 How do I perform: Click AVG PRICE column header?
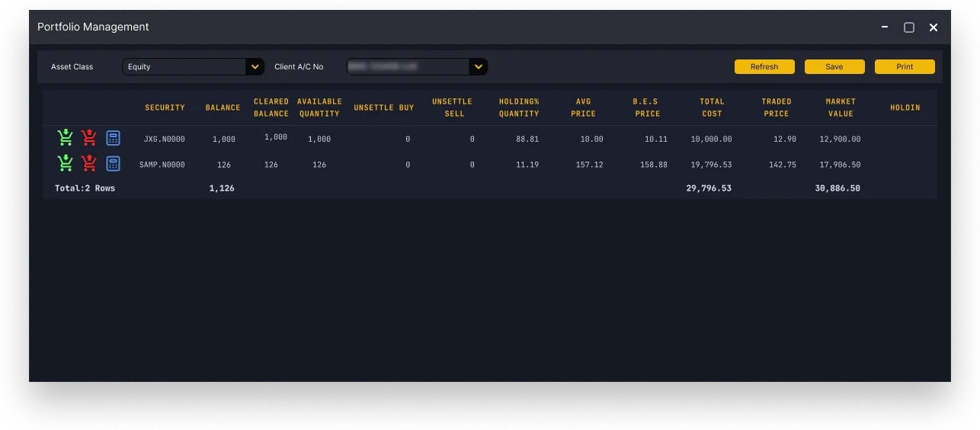[x=584, y=107]
